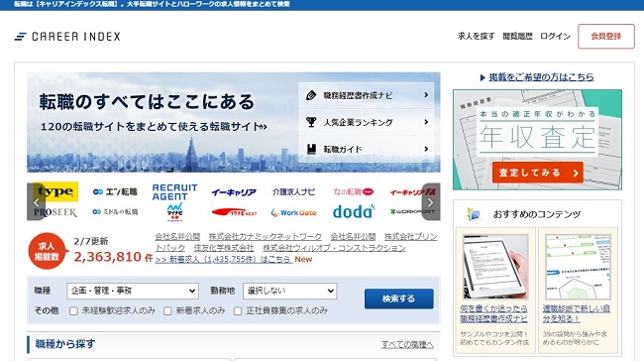Open 転職ガイド banner menu item
The width and height of the screenshot is (644, 361).
[366, 149]
